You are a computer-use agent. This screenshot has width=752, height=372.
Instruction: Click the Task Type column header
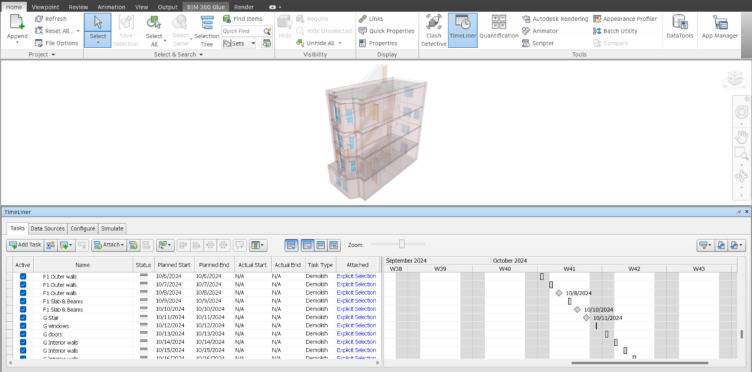tap(320, 265)
